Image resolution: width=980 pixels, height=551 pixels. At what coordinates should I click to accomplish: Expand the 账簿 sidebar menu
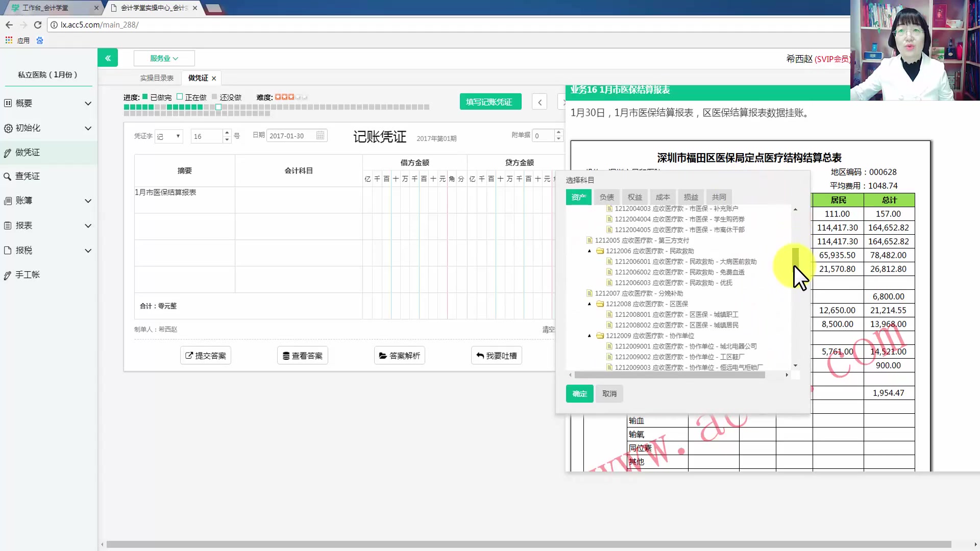pyautogui.click(x=48, y=201)
